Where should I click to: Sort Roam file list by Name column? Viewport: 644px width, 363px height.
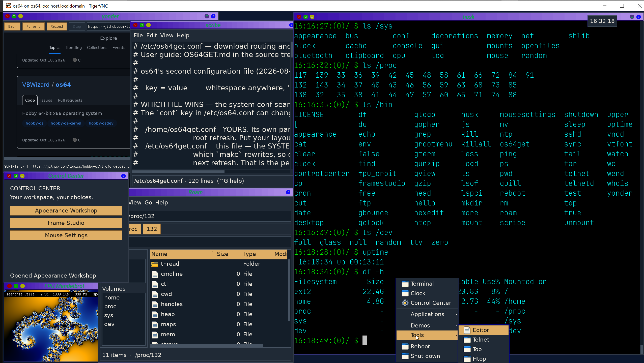point(183,254)
